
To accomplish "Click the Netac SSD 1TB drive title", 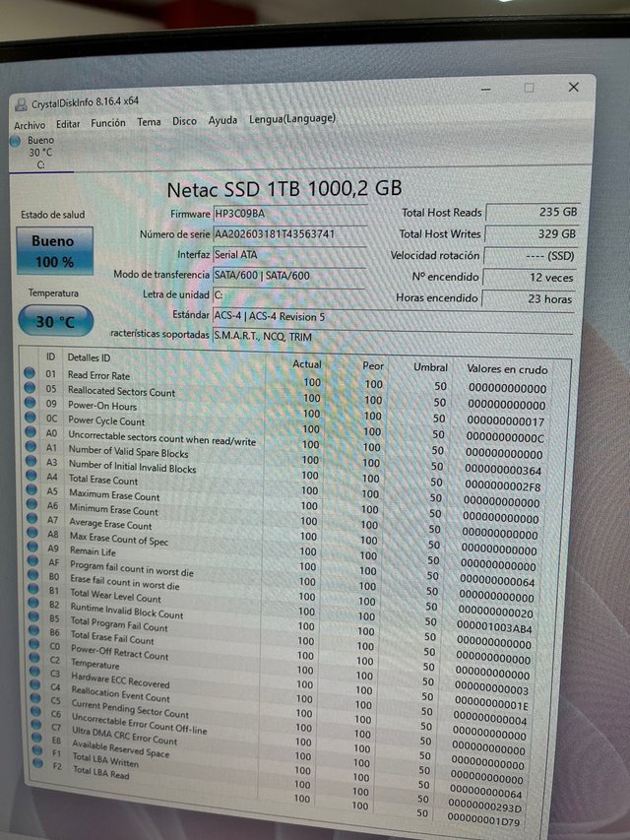I will (284, 188).
